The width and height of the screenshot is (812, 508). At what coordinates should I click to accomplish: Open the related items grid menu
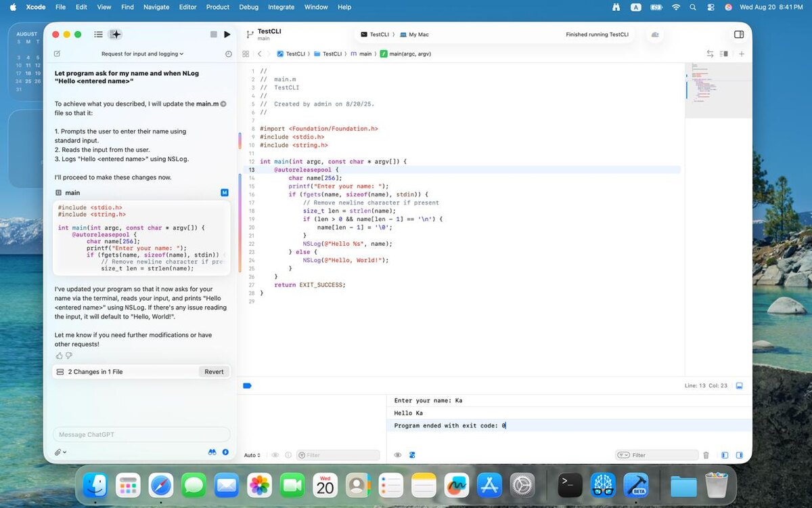point(246,54)
